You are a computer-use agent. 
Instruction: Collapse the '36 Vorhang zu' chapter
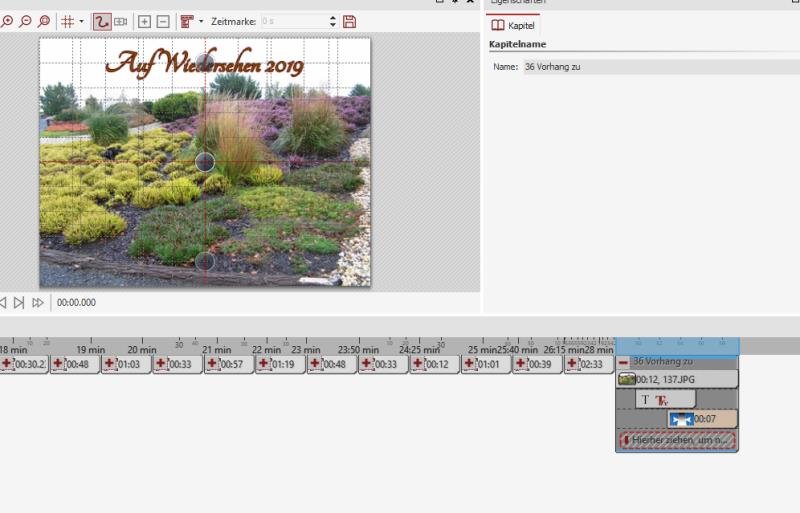point(623,362)
